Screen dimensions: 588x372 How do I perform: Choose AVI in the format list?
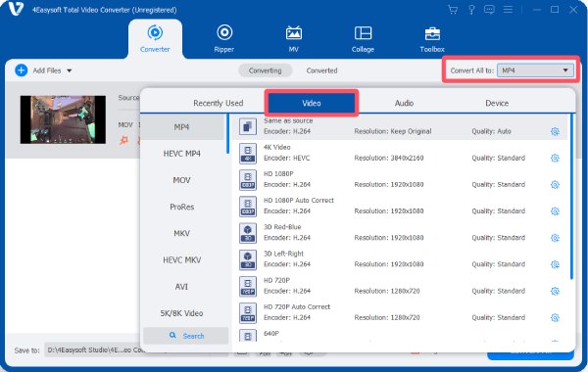182,287
